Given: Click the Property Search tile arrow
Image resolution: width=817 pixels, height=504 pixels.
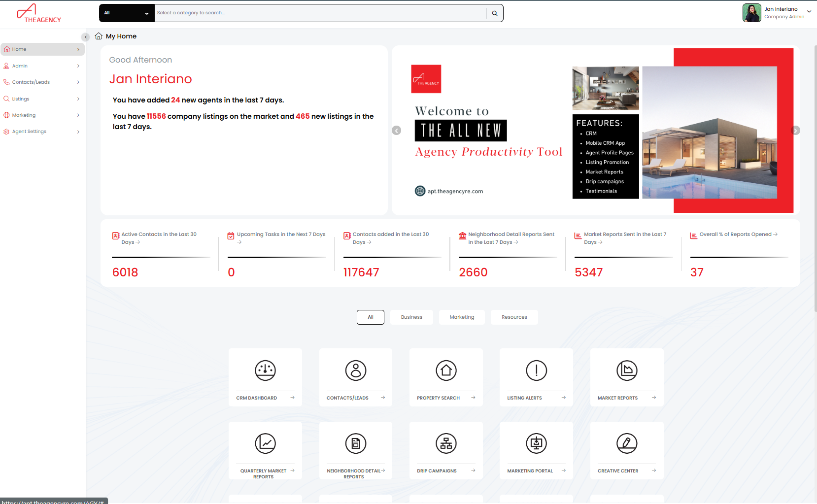Looking at the screenshot, I should click(473, 398).
